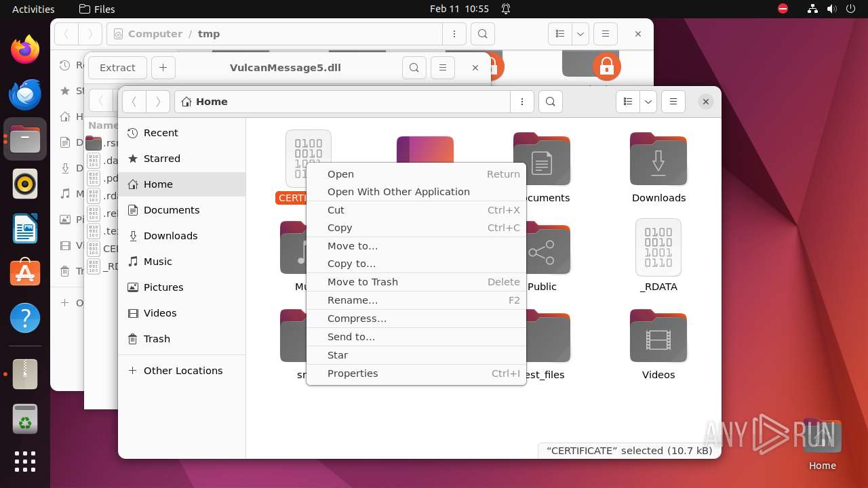Choose Open from the context menu
This screenshot has width=868, height=488.
[x=416, y=174]
